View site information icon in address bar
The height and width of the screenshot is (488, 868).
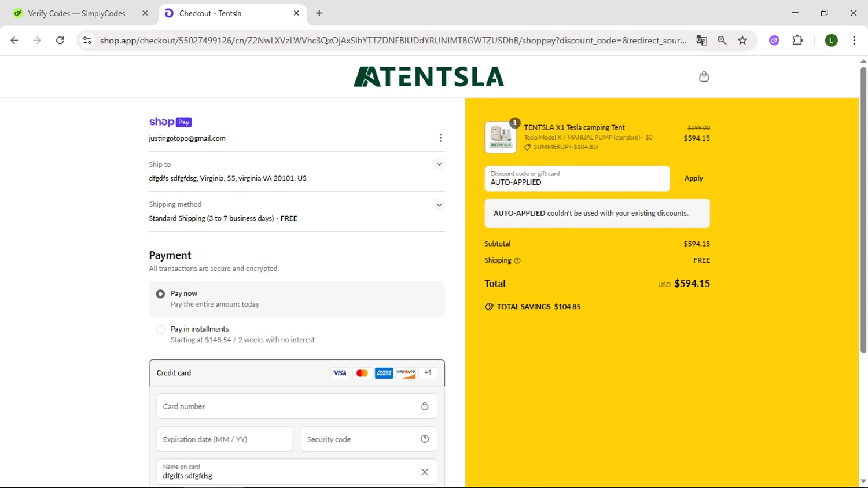[x=87, y=40]
